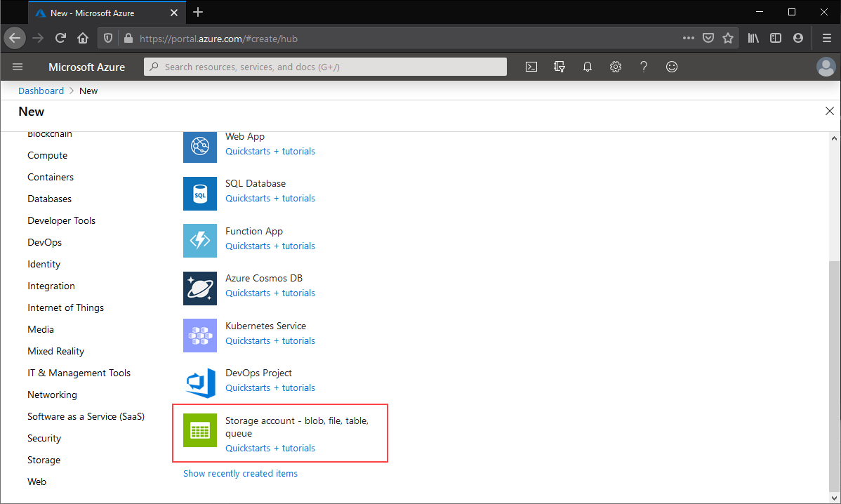Open the portal sidebar hamburger menu
This screenshot has width=841, height=504.
pos(18,67)
